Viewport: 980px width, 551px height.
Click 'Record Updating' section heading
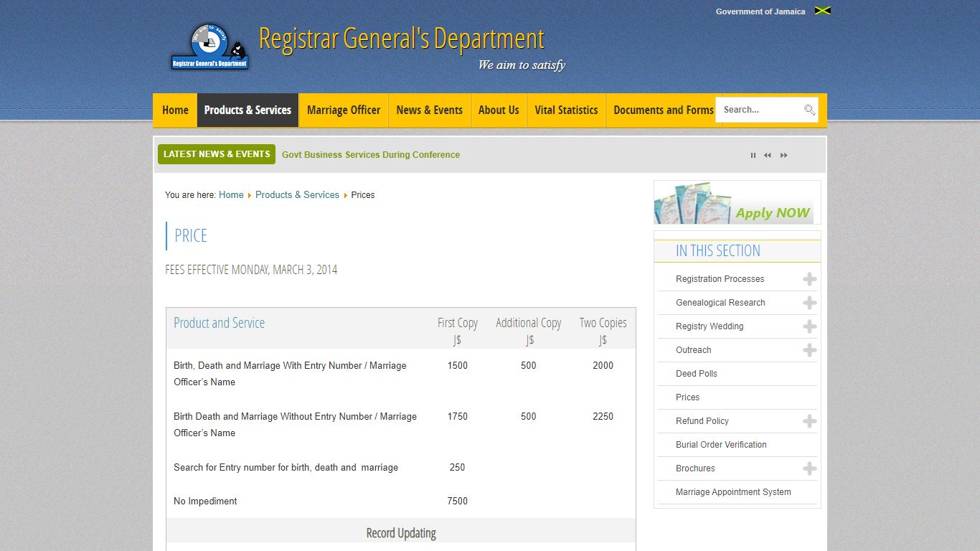401,533
